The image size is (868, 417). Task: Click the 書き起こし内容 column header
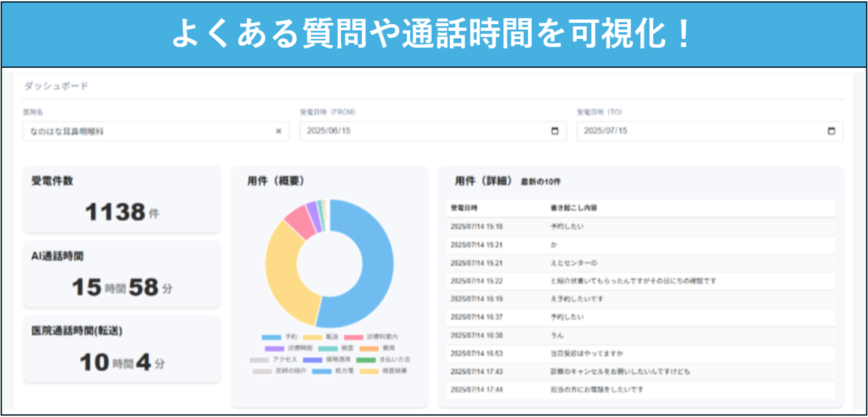pyautogui.click(x=574, y=207)
